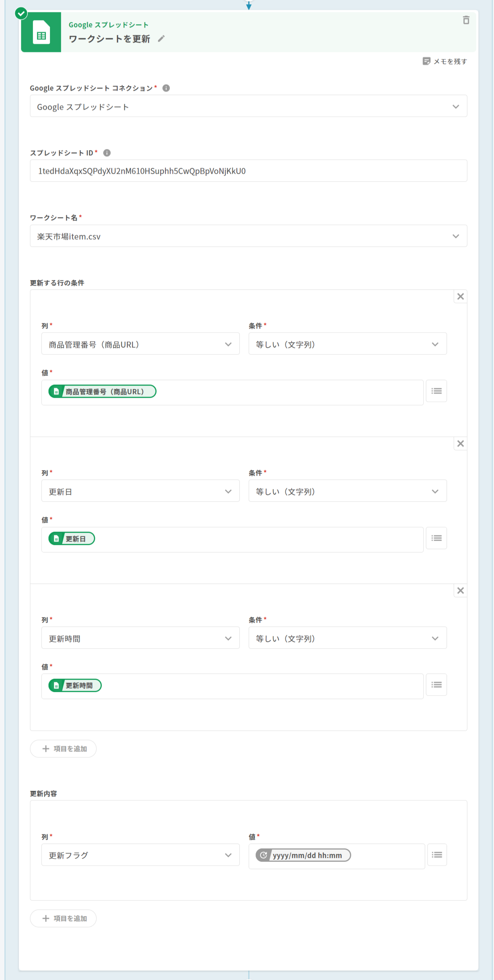494x980 pixels.
Task: Click the trash icon to delete step
Action: [x=466, y=20]
